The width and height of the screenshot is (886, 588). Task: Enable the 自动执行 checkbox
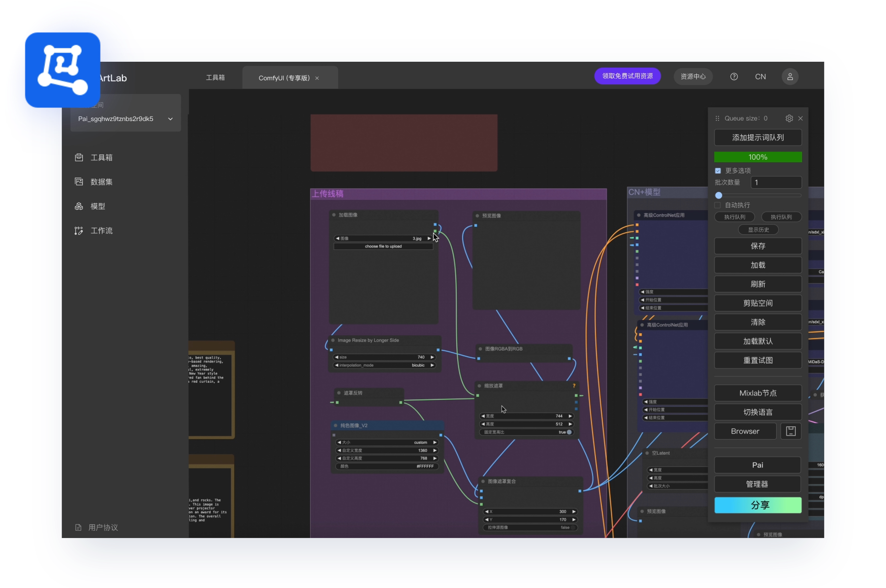click(718, 205)
